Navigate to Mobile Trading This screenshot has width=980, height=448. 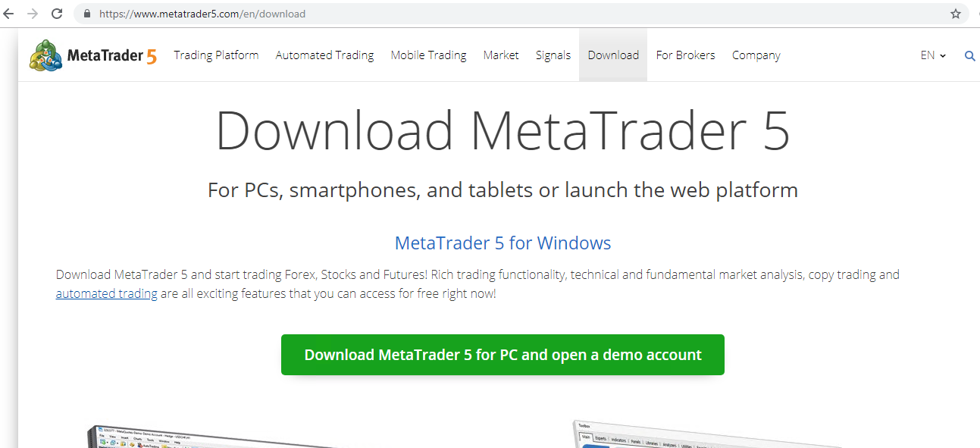[x=428, y=55]
